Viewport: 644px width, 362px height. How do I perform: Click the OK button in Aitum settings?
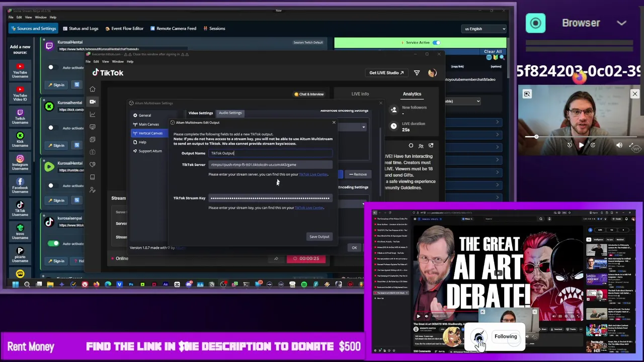coord(354,248)
